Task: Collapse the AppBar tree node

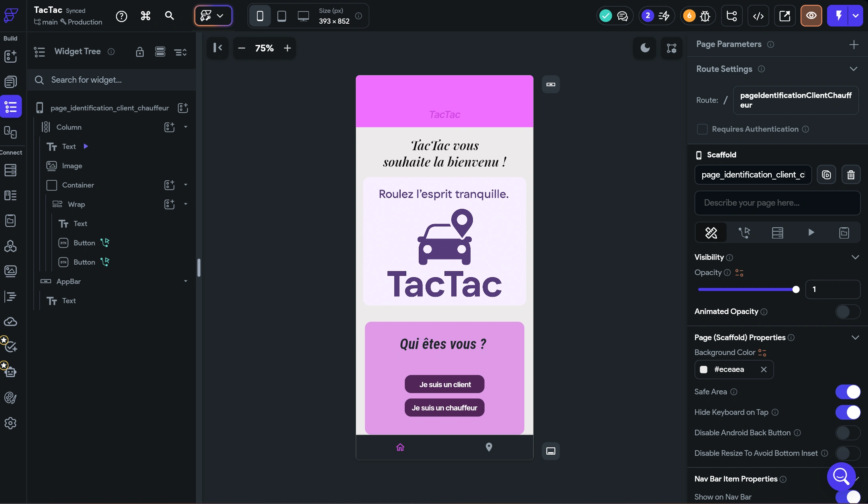Action: [185, 281]
